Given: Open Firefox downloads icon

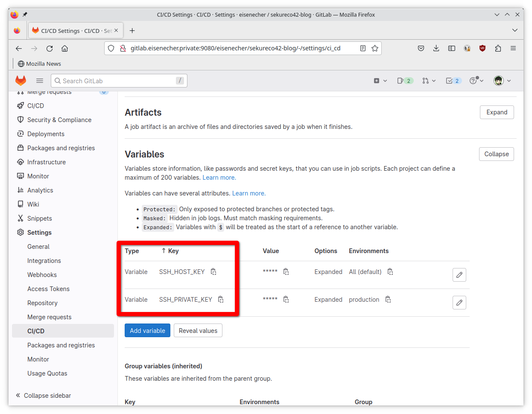Looking at the screenshot, I should pos(436,48).
